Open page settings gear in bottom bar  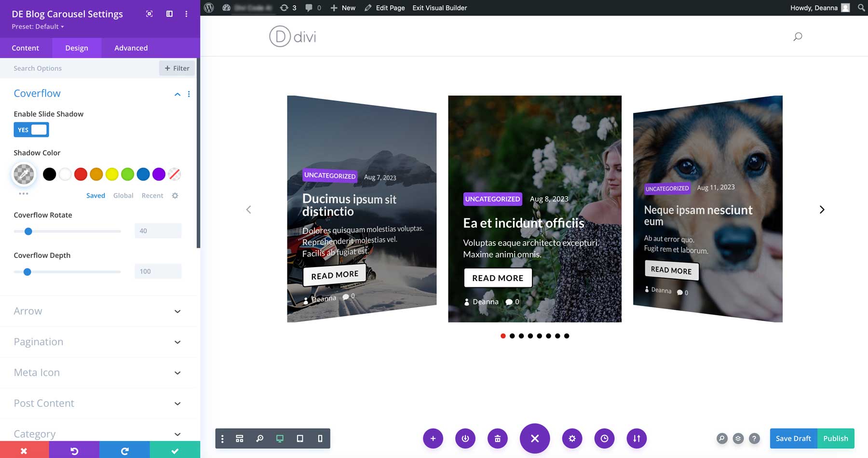[x=572, y=439]
